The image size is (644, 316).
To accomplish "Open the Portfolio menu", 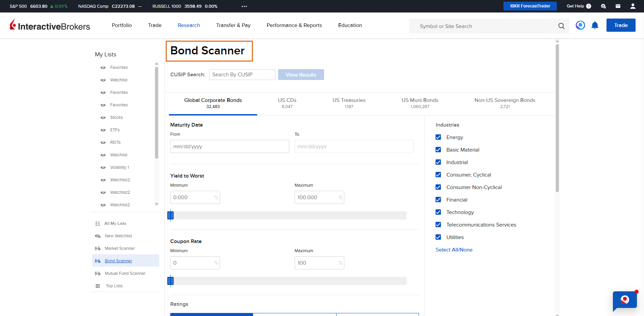I will [x=122, y=25].
